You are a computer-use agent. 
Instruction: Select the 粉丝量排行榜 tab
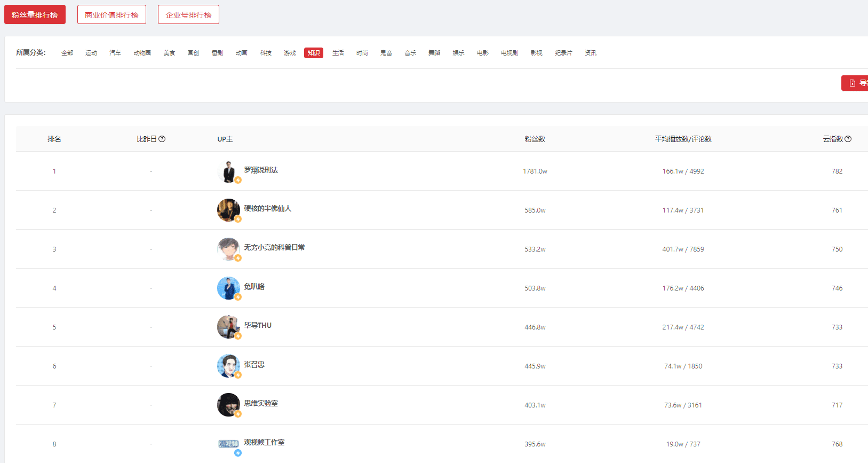click(x=35, y=14)
